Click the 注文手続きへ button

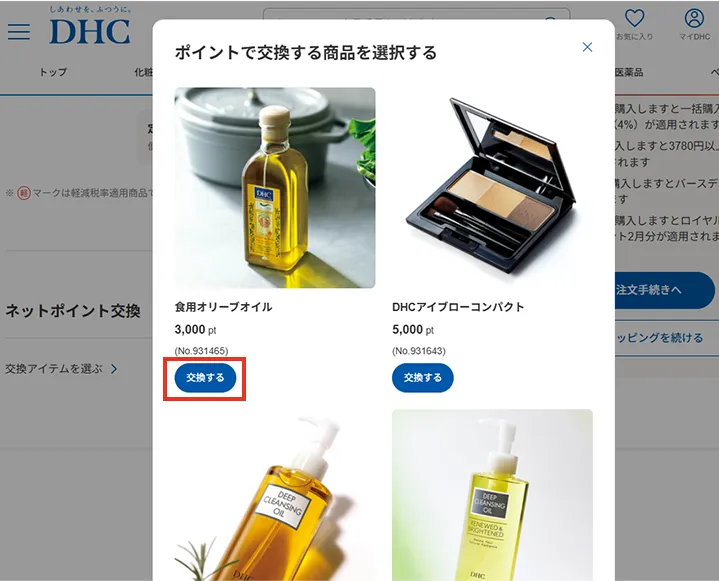(665, 290)
